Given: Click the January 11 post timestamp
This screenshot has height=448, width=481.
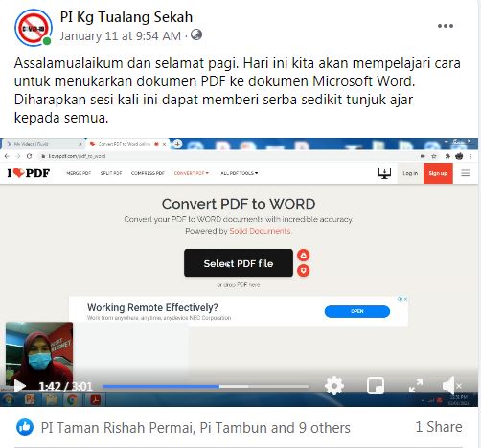Looking at the screenshot, I should tap(121, 35).
